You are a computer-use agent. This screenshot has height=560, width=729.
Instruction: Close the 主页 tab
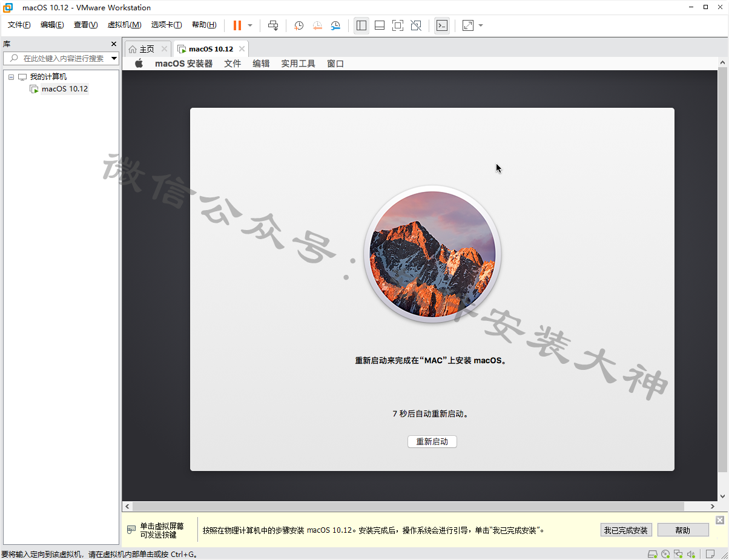point(164,49)
